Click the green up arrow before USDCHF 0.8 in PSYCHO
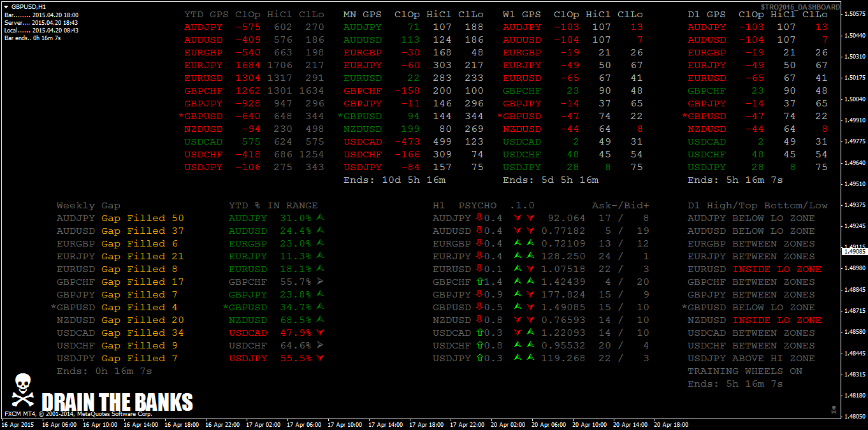The image size is (868, 430). pyautogui.click(x=479, y=345)
